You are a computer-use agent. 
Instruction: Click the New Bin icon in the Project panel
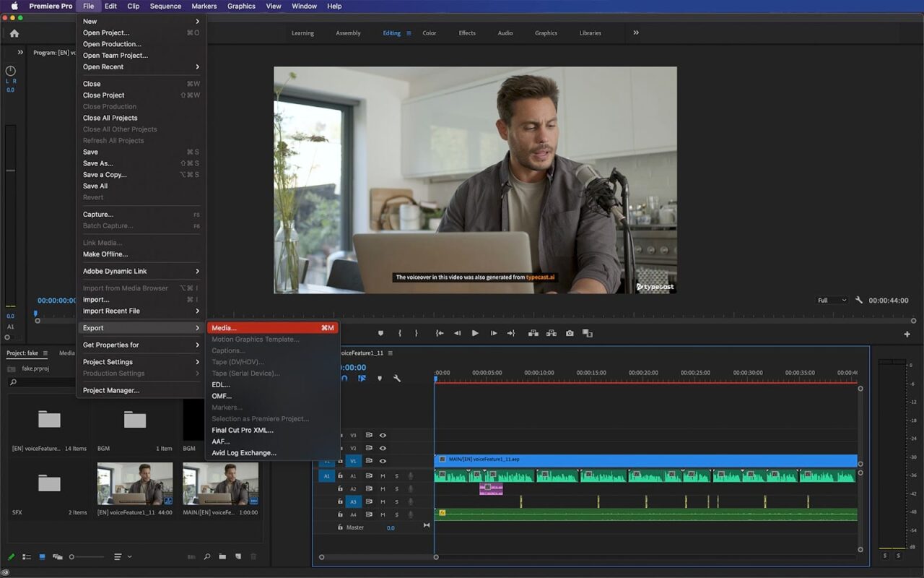click(x=224, y=556)
